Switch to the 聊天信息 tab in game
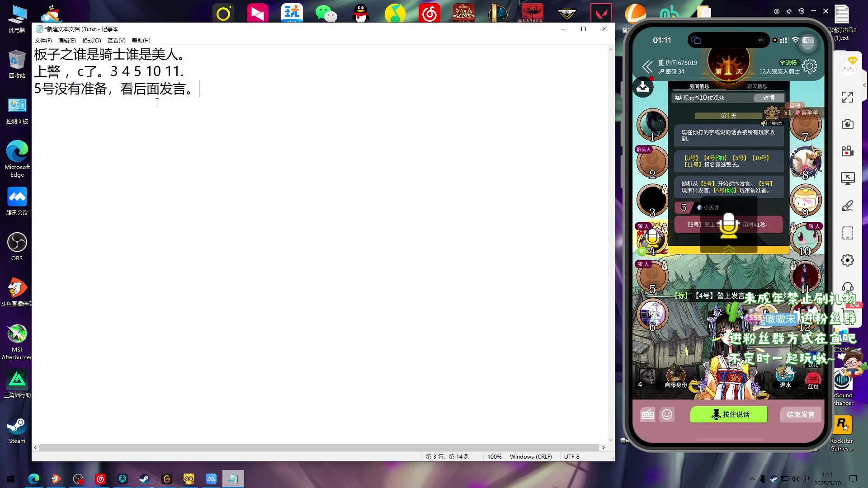 point(757,86)
